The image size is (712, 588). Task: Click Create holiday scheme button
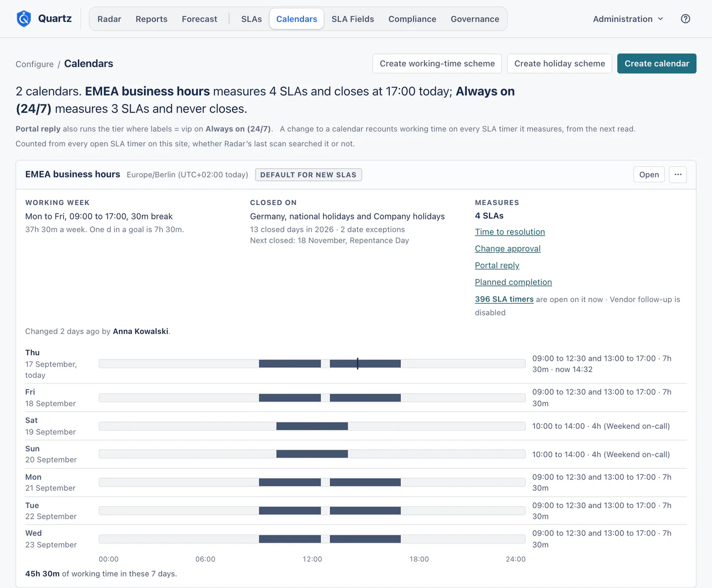[559, 64]
